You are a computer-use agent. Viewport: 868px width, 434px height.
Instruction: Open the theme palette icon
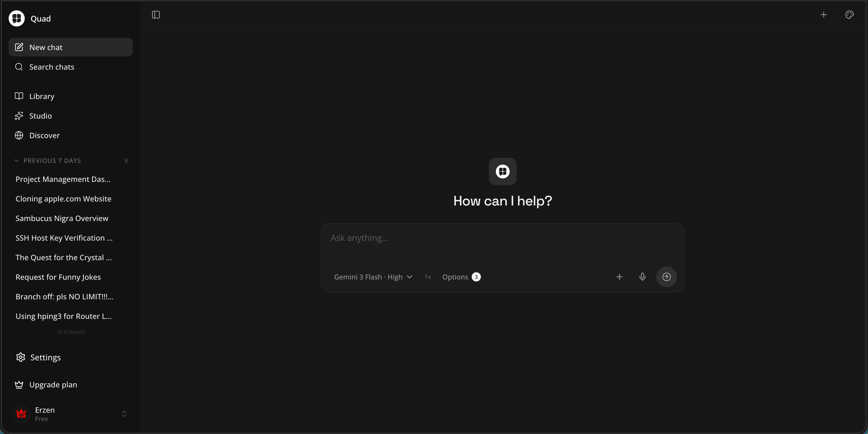(849, 15)
